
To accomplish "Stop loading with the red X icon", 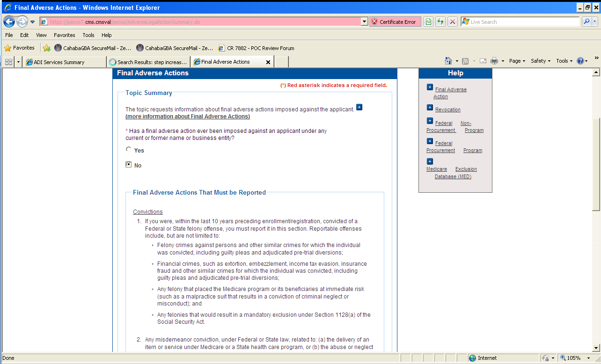I will point(452,22).
